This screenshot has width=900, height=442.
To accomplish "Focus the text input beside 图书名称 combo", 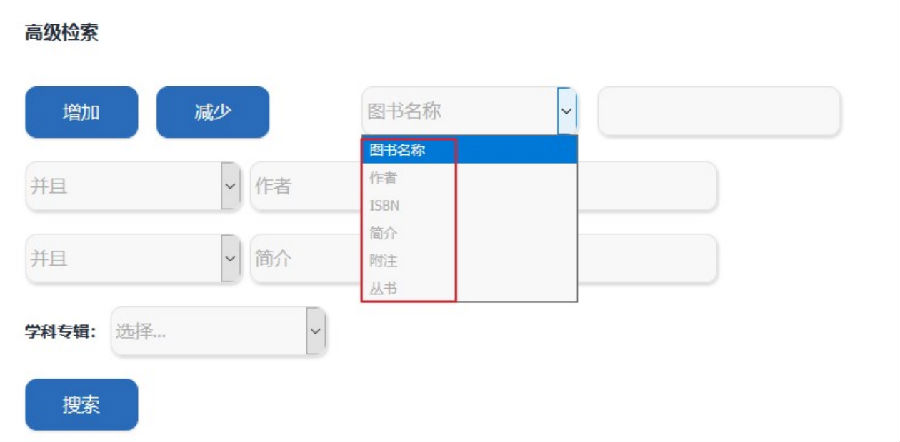I will pos(719,111).
